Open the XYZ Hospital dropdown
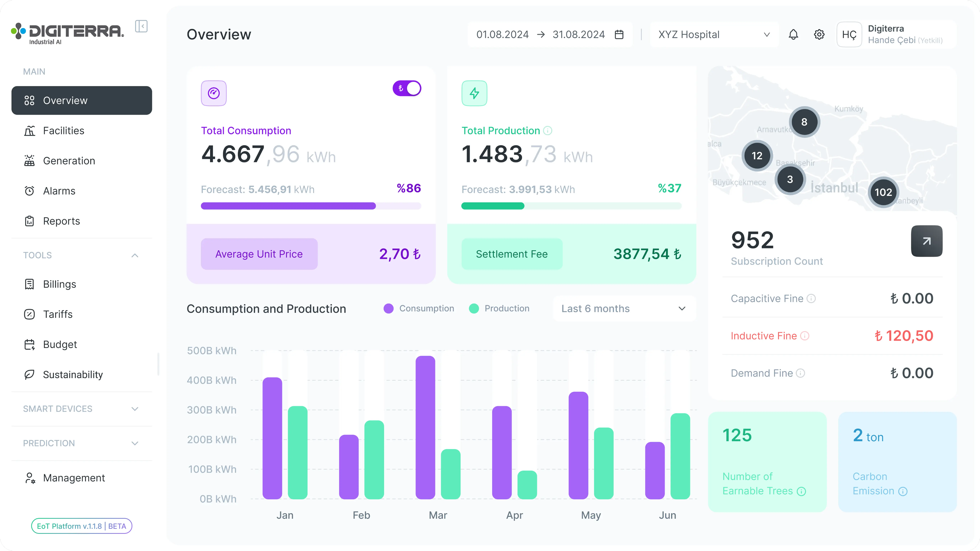 click(x=714, y=35)
